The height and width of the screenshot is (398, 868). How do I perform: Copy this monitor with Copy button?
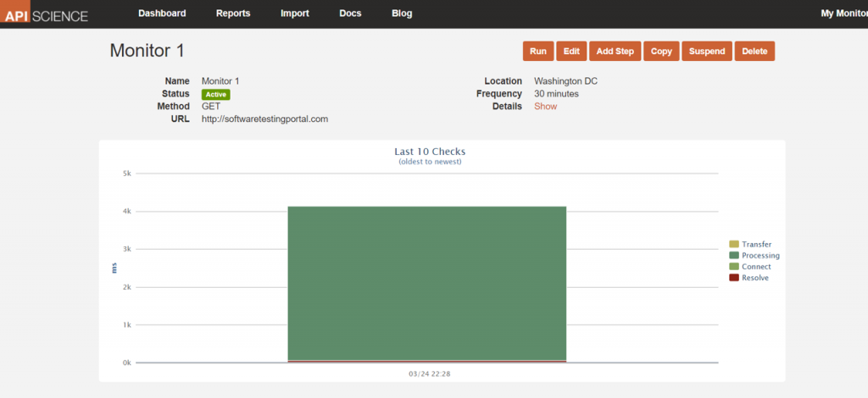click(x=661, y=52)
